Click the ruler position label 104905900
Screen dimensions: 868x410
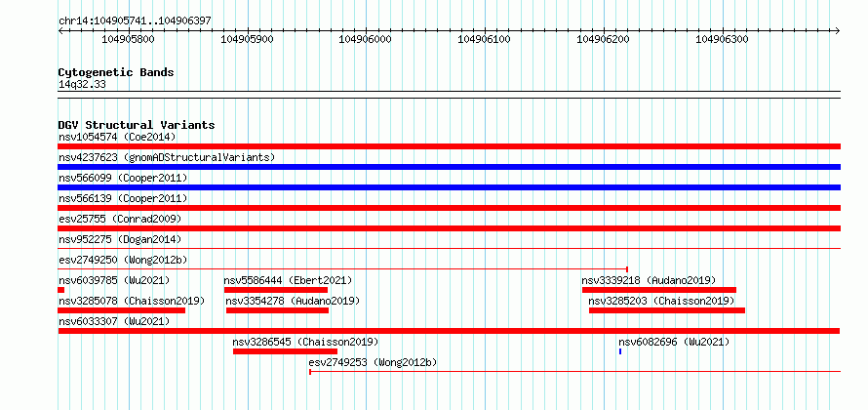click(x=247, y=39)
